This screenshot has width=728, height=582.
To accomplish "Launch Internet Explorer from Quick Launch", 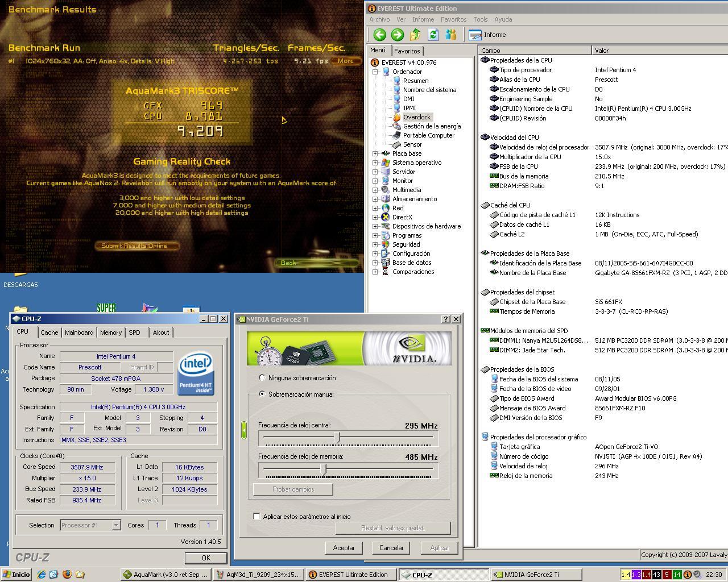I will pos(41,575).
